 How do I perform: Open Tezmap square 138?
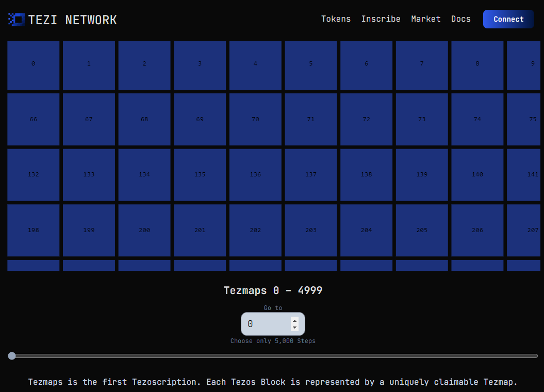[x=367, y=175]
